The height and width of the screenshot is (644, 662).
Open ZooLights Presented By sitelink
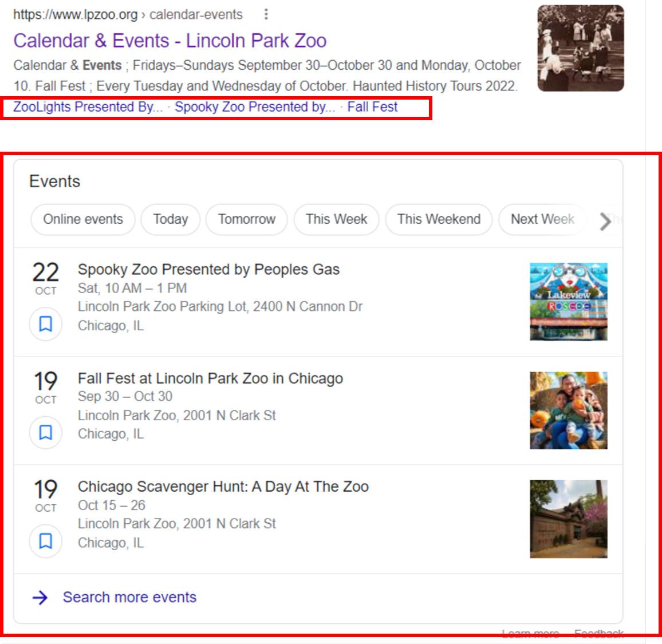point(88,107)
